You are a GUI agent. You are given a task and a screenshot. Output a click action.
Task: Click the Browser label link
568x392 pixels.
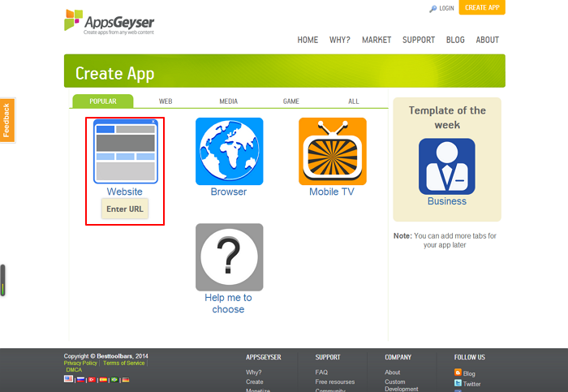click(x=229, y=192)
